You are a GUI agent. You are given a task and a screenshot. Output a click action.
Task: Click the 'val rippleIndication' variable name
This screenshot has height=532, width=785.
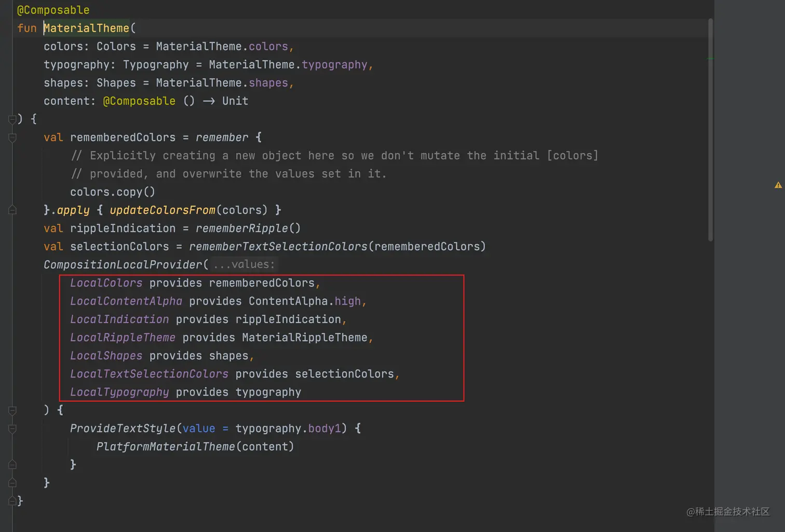(x=123, y=228)
